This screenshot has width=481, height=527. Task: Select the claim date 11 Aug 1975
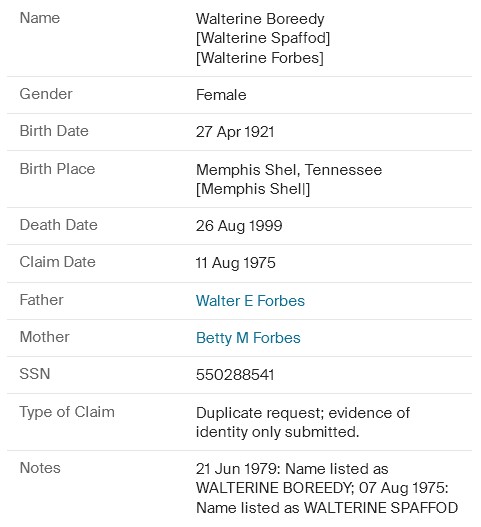235,263
